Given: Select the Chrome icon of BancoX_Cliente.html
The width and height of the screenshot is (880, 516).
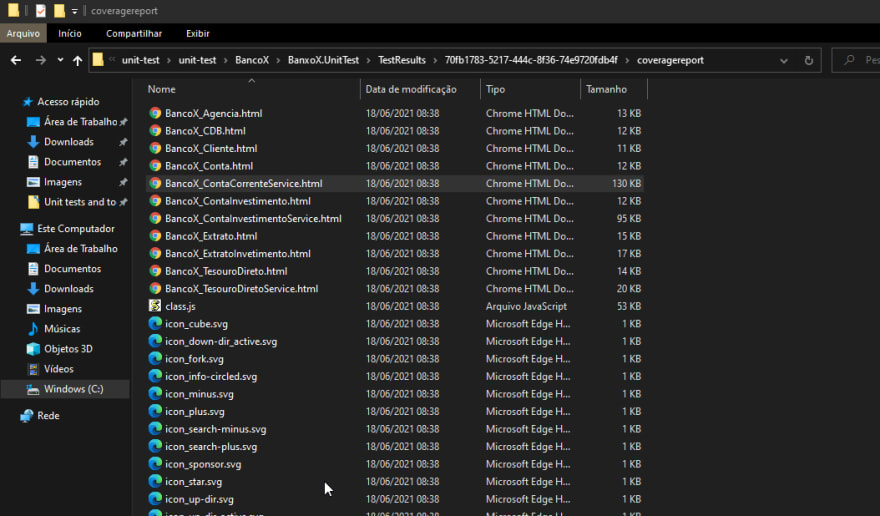Looking at the screenshot, I should tap(155, 148).
